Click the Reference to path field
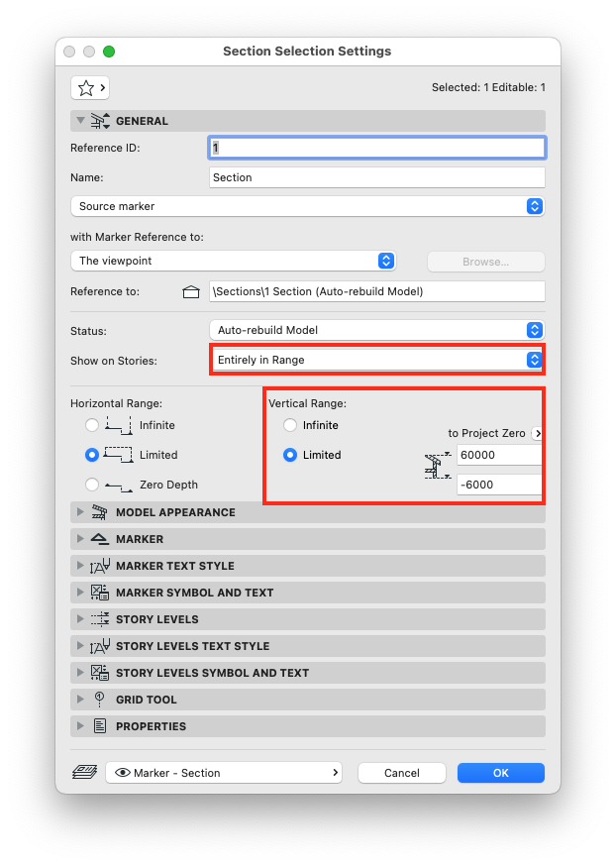Image resolution: width=616 pixels, height=867 pixels. pyautogui.click(x=376, y=291)
